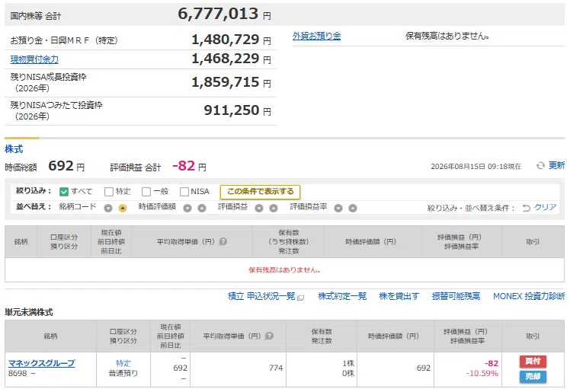Open 株を貸出す link
Viewport: 570px width, 392px height.
pos(399,296)
